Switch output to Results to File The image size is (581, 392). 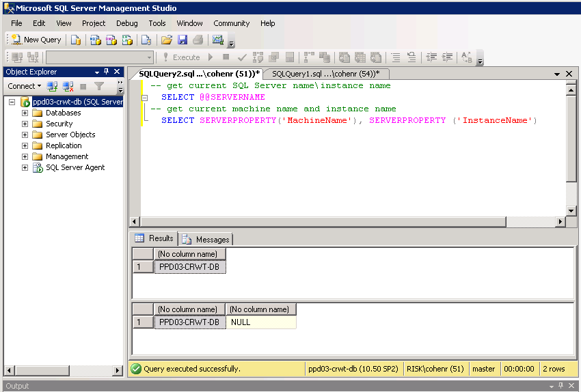(376, 57)
